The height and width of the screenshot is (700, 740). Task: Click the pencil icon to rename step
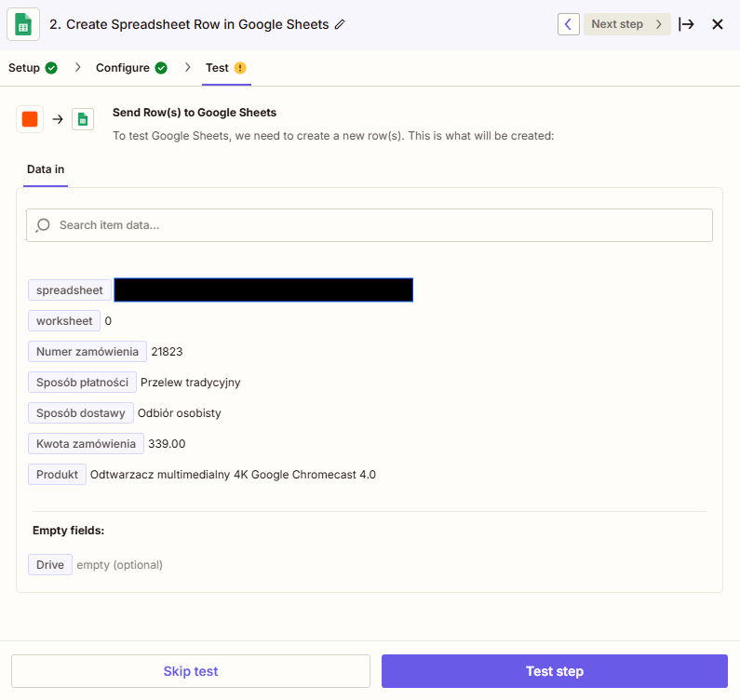(x=340, y=24)
